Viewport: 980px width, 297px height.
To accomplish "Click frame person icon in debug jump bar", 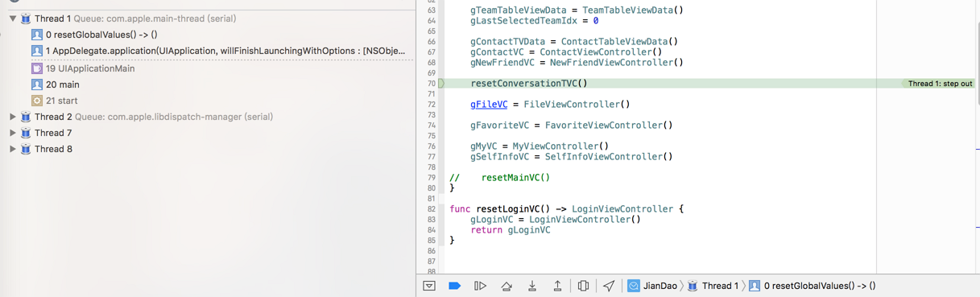I will pos(755,286).
